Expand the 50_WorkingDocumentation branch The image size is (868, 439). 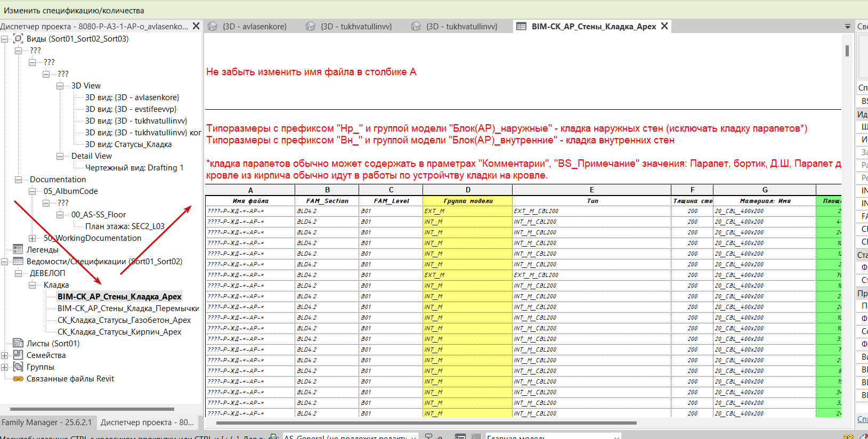click(33, 238)
